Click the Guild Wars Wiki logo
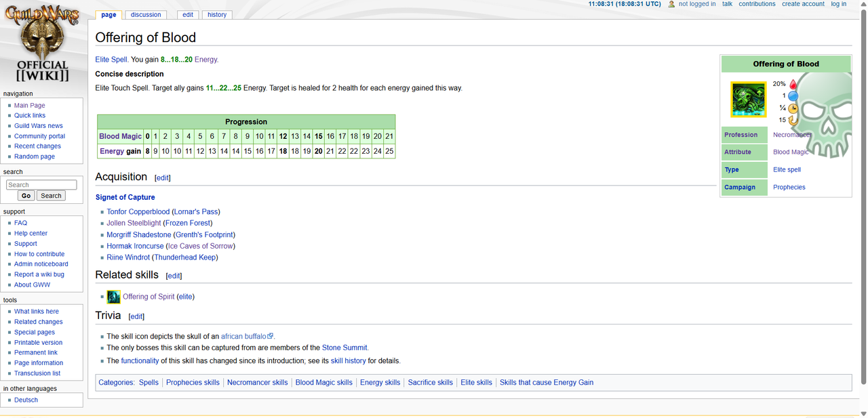 (x=42, y=43)
